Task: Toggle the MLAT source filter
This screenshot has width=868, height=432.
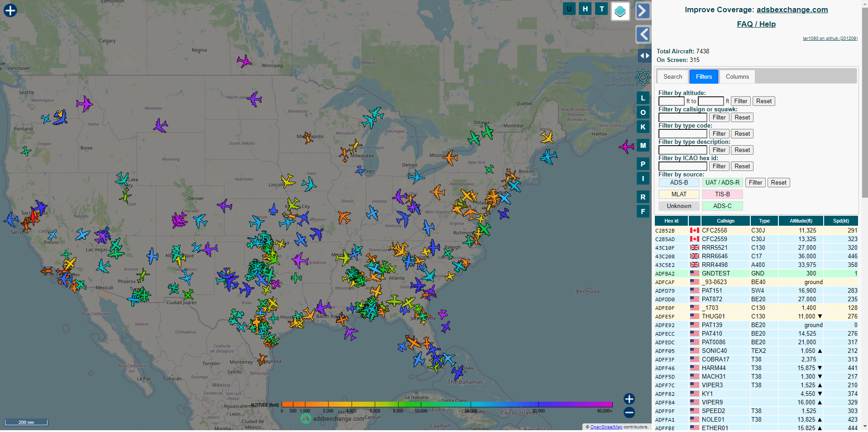Action: coord(679,194)
